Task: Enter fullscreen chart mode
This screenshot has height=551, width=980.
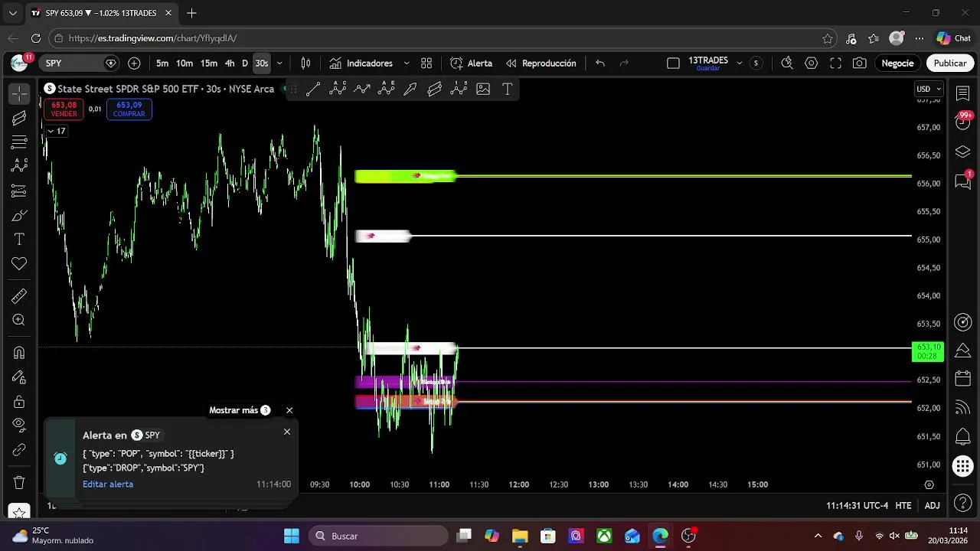Action: (836, 64)
